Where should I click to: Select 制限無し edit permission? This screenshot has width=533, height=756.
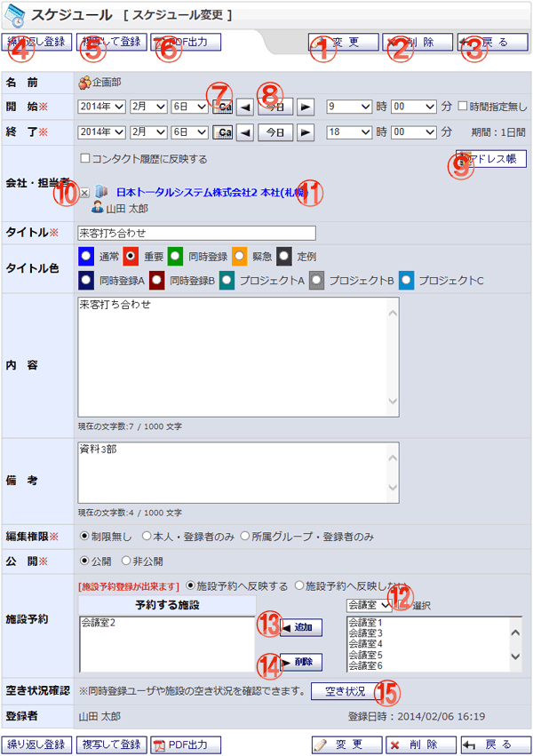click(84, 537)
